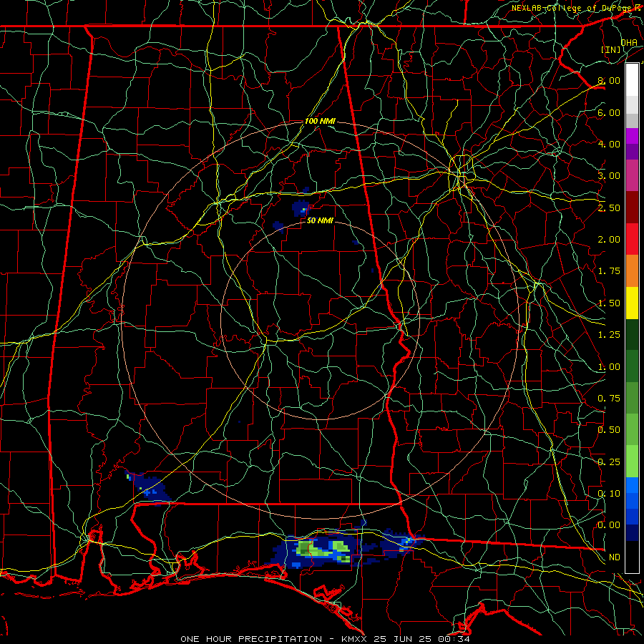Screen dimensions: 644x644
Task: Click the 0.75 legend value
Action: click(609, 399)
